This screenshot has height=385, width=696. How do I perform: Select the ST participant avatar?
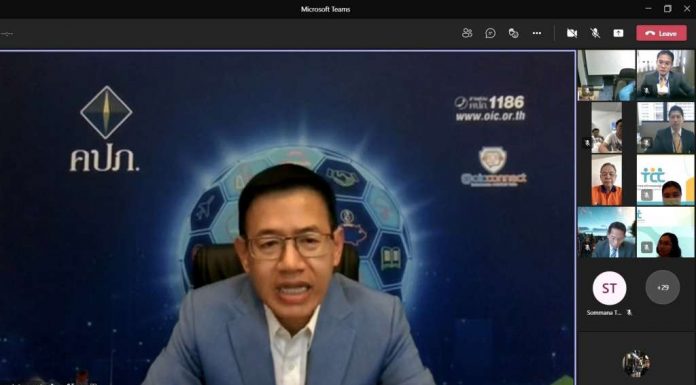click(609, 288)
